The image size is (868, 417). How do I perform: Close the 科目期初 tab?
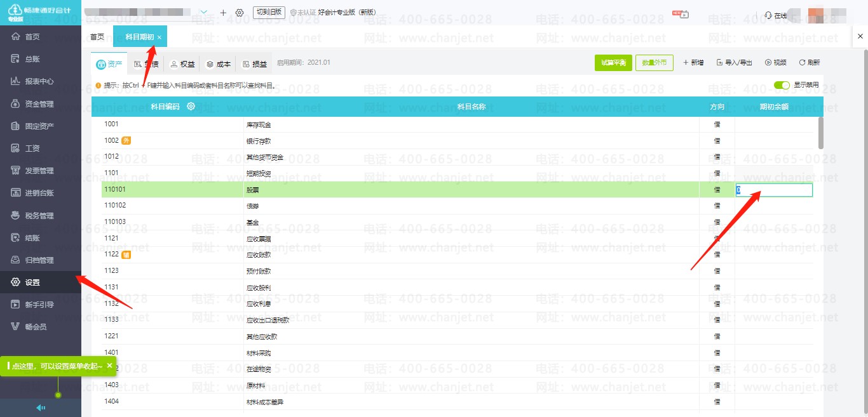(x=159, y=37)
